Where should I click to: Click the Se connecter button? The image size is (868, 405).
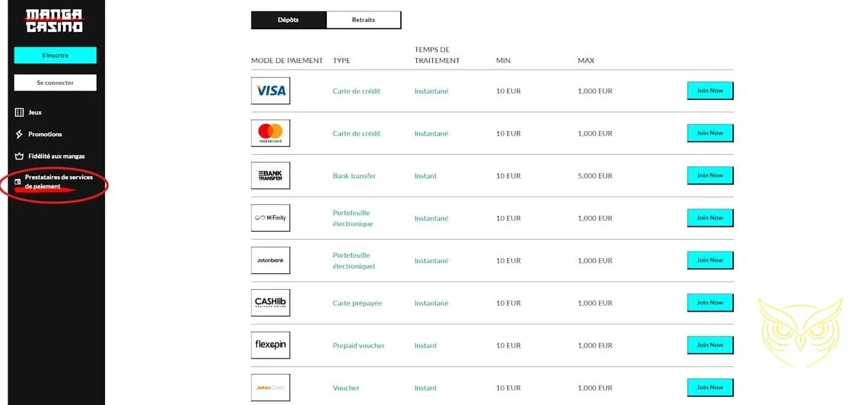(55, 83)
